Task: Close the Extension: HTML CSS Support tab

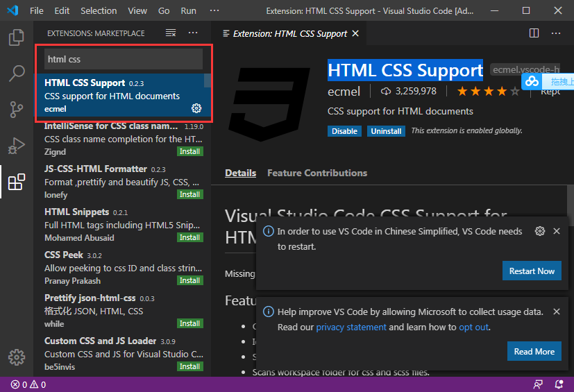Action: click(x=355, y=34)
